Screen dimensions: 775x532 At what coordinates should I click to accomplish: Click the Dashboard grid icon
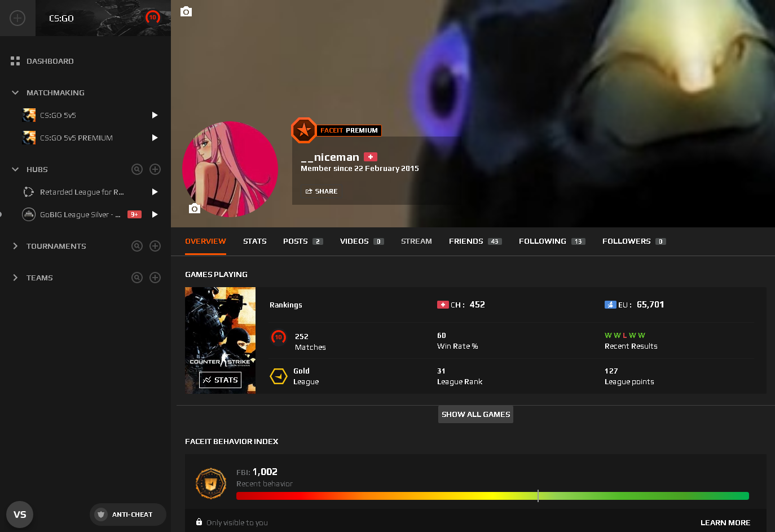(15, 61)
